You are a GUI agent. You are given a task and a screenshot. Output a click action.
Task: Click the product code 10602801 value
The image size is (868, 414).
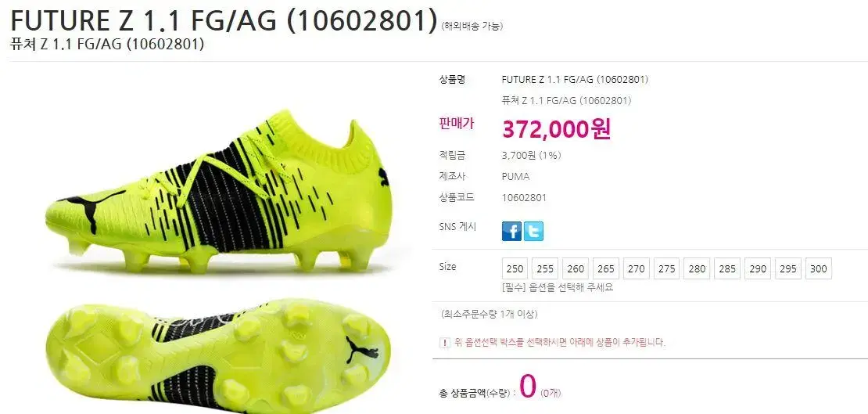[524, 198]
